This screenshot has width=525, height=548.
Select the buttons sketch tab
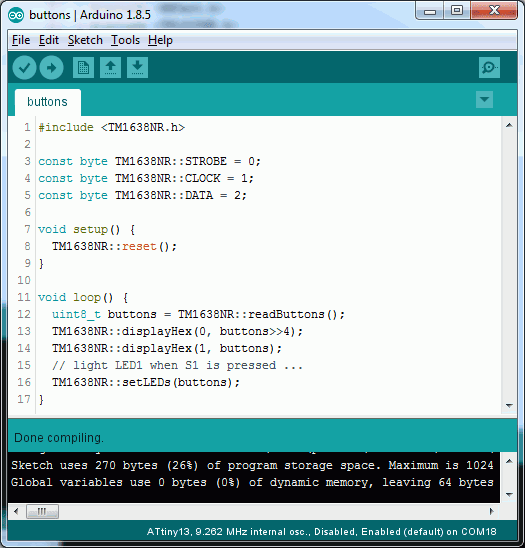tap(48, 102)
